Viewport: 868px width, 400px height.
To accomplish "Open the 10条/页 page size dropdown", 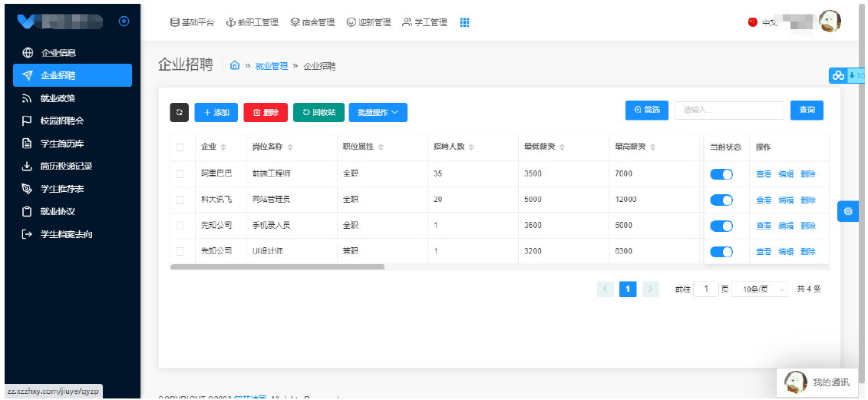I will pyautogui.click(x=760, y=289).
